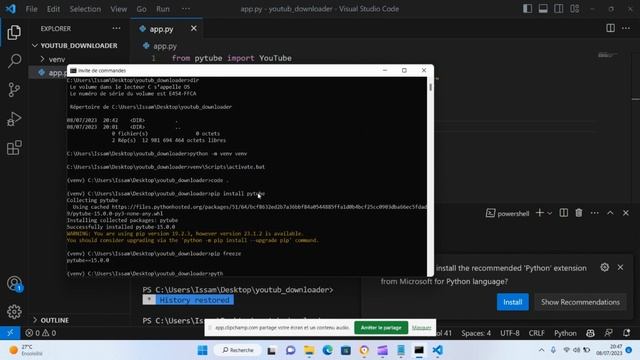Open the Go menu
Image resolution: width=640 pixels, height=360 pixels.
(141, 9)
